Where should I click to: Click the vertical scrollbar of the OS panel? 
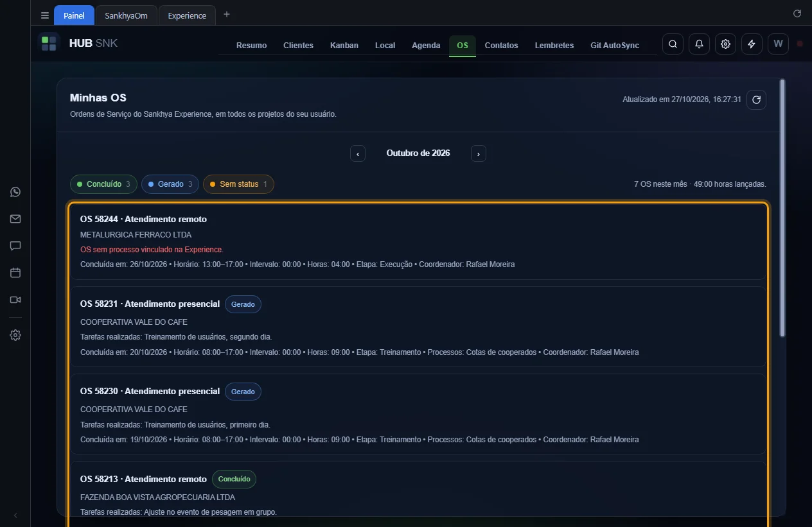(782, 207)
